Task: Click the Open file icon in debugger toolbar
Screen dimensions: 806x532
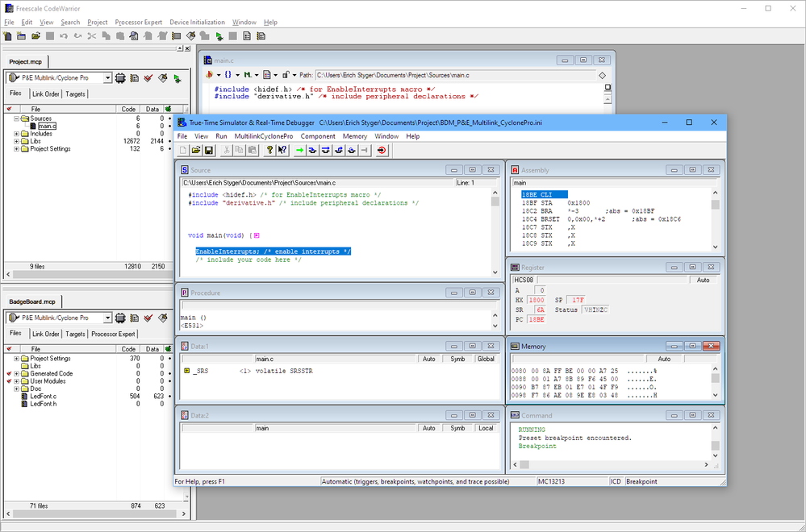Action: [x=196, y=151]
